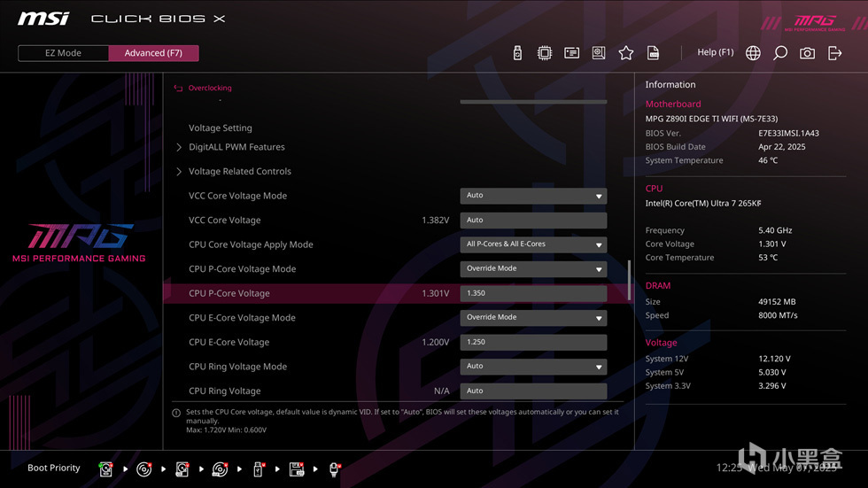This screenshot has height=488, width=868.
Task: Click the MSI logo at top left
Action: (43, 19)
